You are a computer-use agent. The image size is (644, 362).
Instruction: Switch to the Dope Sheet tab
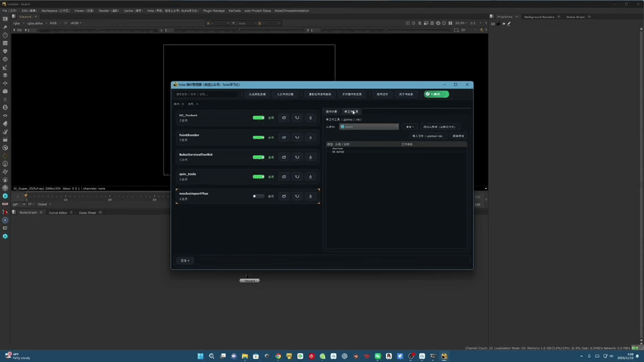click(x=87, y=212)
